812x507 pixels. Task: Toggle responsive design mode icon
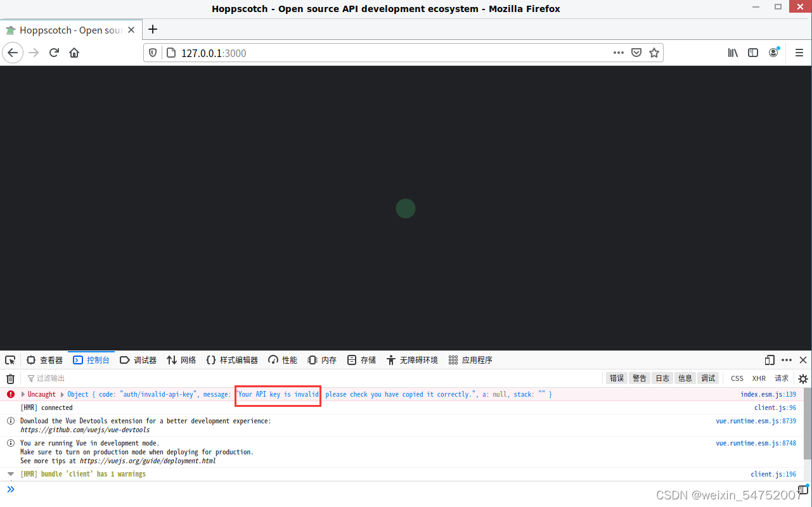click(x=769, y=359)
